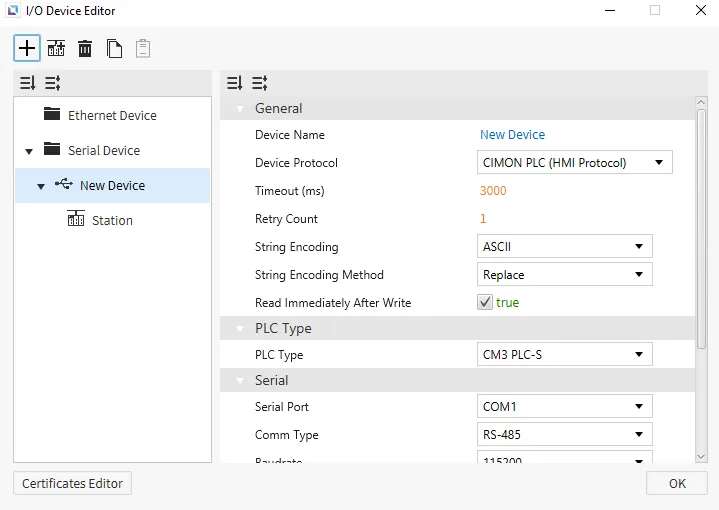Toggle the Read Immediately After Write checkbox
The width and height of the screenshot is (719, 510).
point(485,302)
